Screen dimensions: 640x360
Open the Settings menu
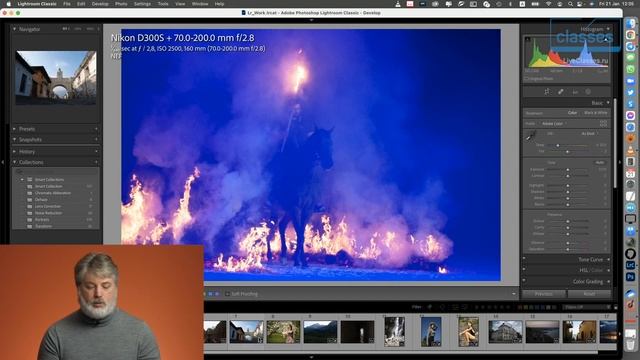[x=142, y=4]
